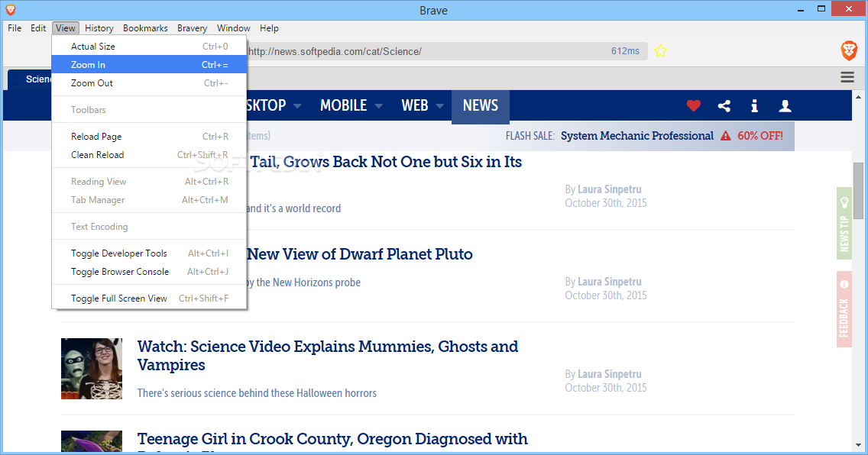868x455 pixels.
Task: Select Clean Reload menu entry
Action: click(x=149, y=155)
